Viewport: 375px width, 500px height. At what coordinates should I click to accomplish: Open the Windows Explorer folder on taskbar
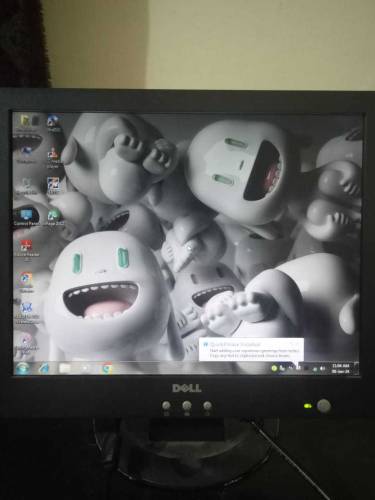coord(65,368)
